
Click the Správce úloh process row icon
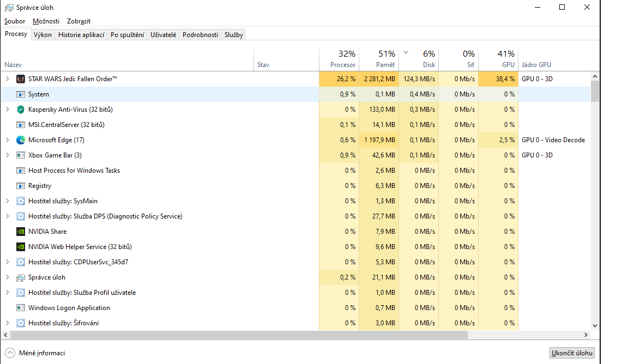[21, 277]
